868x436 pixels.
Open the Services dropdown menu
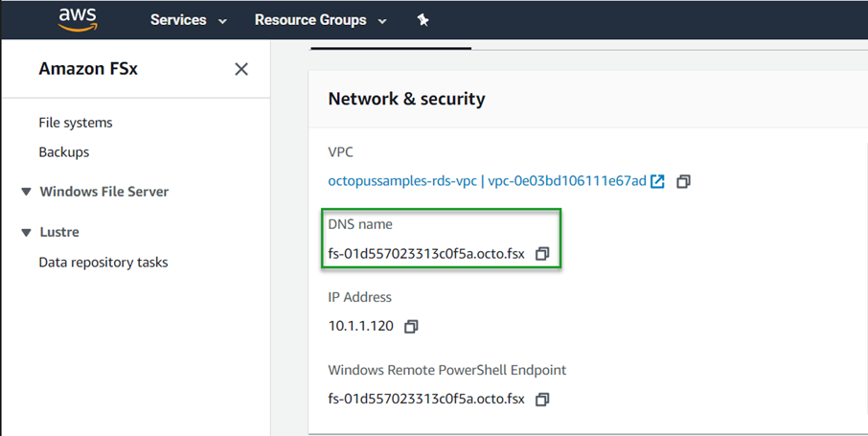(188, 20)
